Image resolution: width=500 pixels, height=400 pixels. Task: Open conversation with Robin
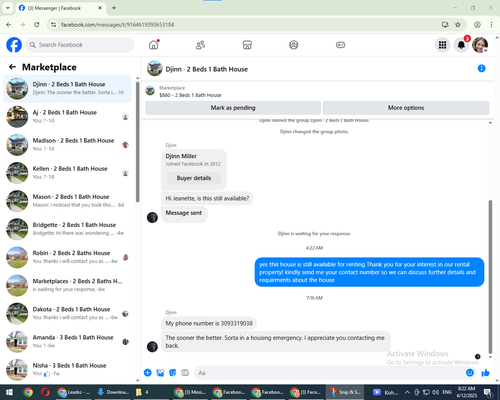(x=68, y=257)
